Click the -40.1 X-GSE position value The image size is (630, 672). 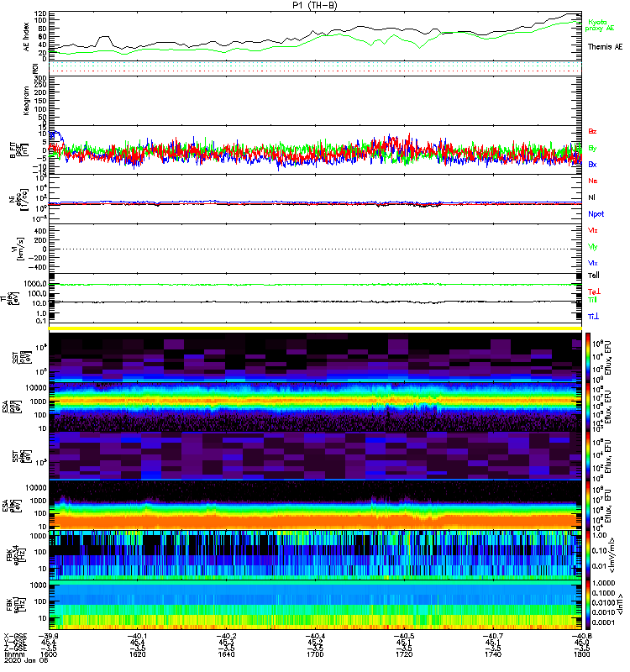[x=137, y=636]
